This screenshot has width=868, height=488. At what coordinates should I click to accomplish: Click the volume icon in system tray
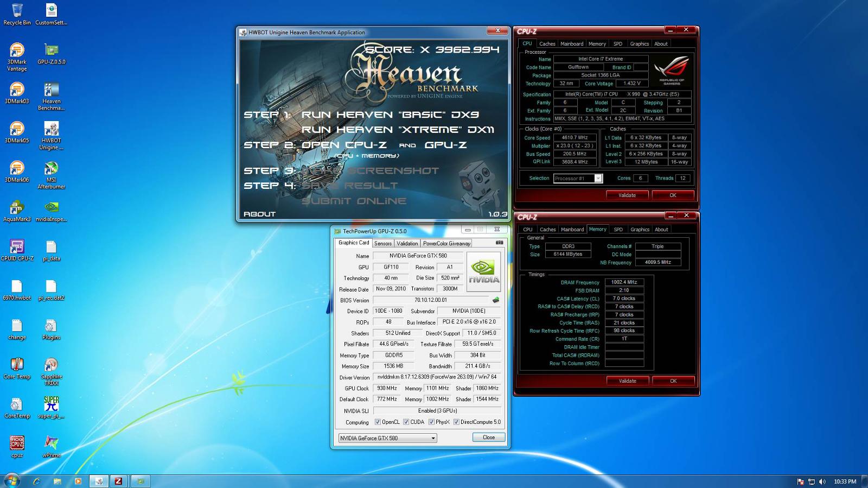point(822,481)
